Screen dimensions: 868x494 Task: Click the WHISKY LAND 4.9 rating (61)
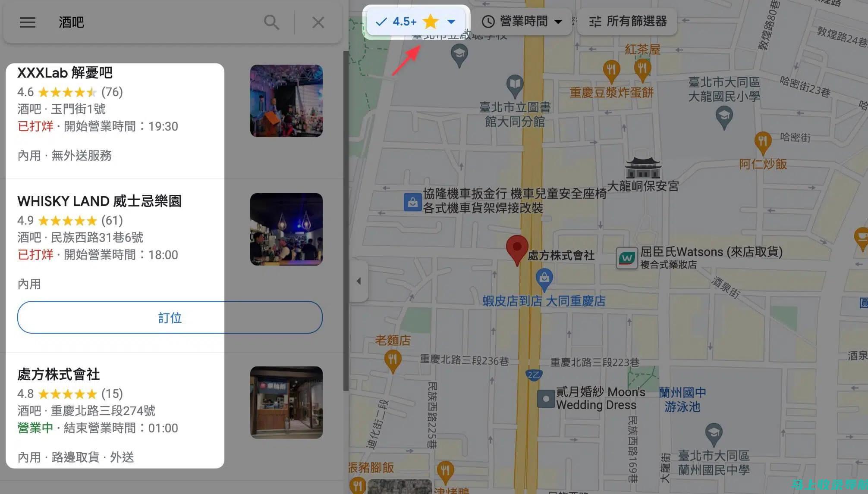[x=70, y=220]
